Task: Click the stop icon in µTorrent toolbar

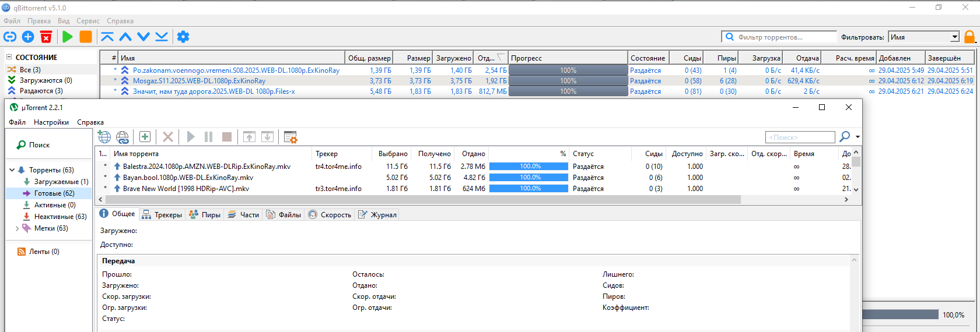Action: pos(227,137)
